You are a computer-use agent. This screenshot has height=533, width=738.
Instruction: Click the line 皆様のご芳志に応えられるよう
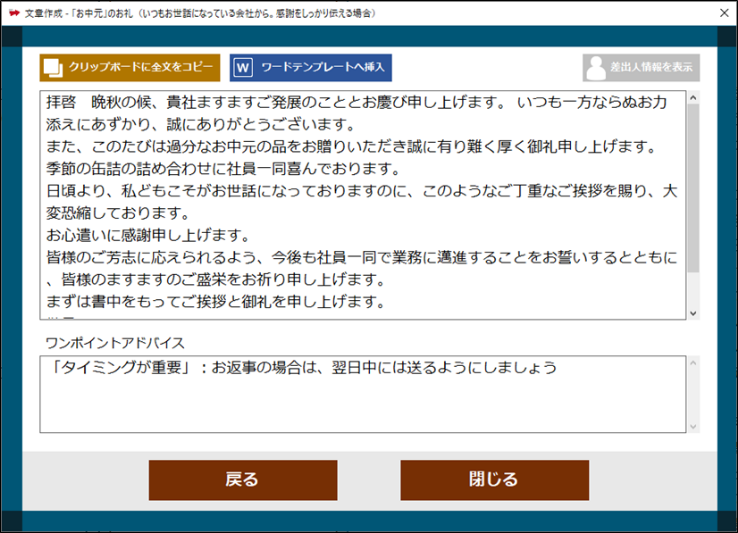point(361,257)
